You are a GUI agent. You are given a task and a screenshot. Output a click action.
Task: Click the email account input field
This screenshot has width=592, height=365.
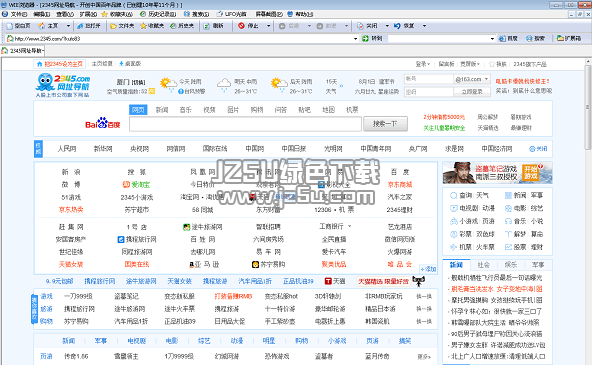429,79
